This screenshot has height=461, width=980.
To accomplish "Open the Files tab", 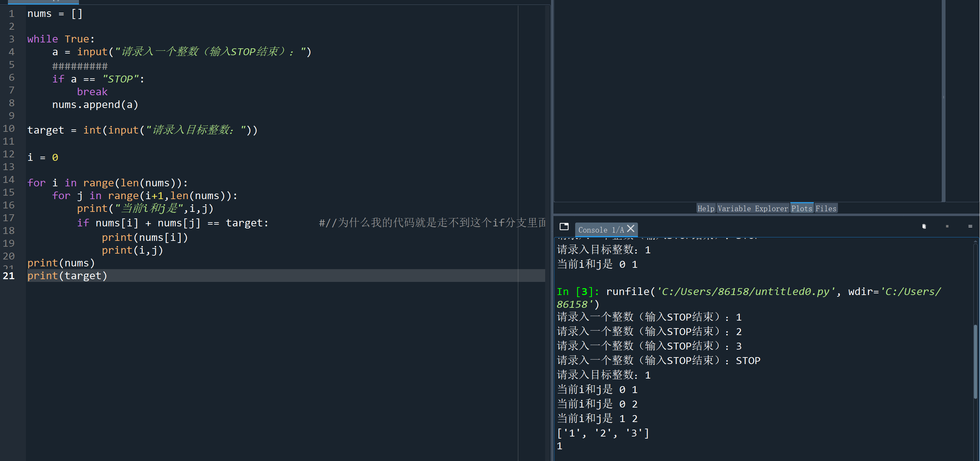I will [826, 209].
